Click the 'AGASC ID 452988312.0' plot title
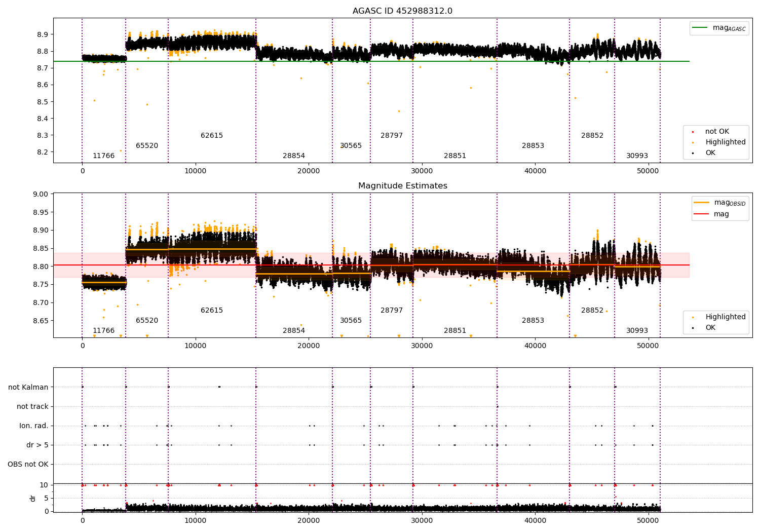The image size is (760, 532). coord(402,11)
